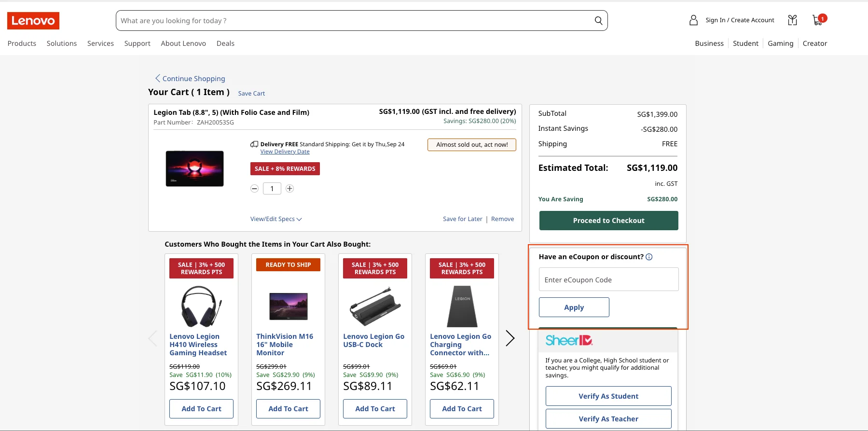Click the quantity number field
Image resolution: width=868 pixels, height=431 pixels.
coord(272,189)
